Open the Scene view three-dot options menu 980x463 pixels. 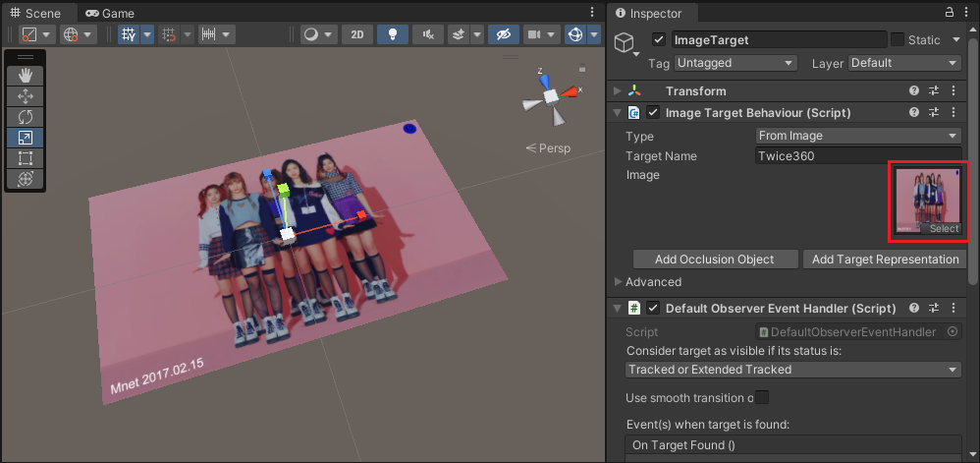pos(592,13)
